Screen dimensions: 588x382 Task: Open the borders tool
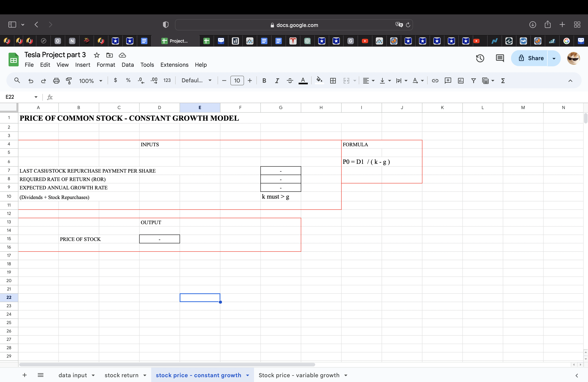(x=333, y=81)
